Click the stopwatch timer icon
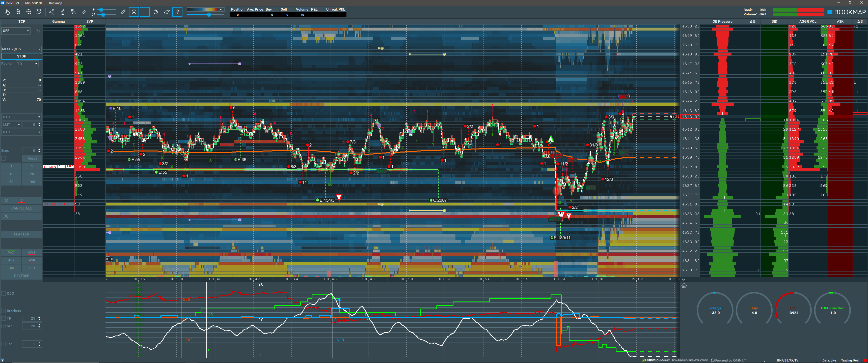Viewport: 868px width, 363px height. 156,12
